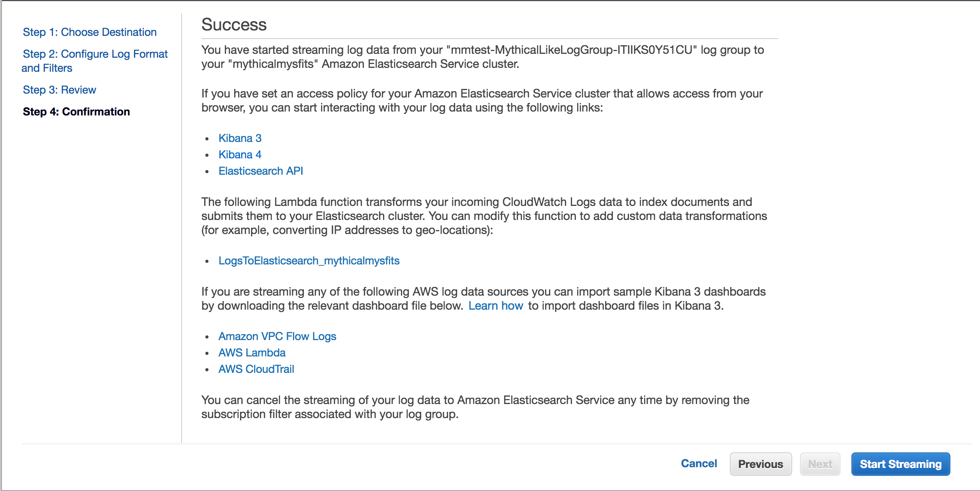Image resolution: width=980 pixels, height=491 pixels.
Task: Open LogsToElasticsearch_mythicalmysfits Lambda function link
Action: tap(309, 261)
